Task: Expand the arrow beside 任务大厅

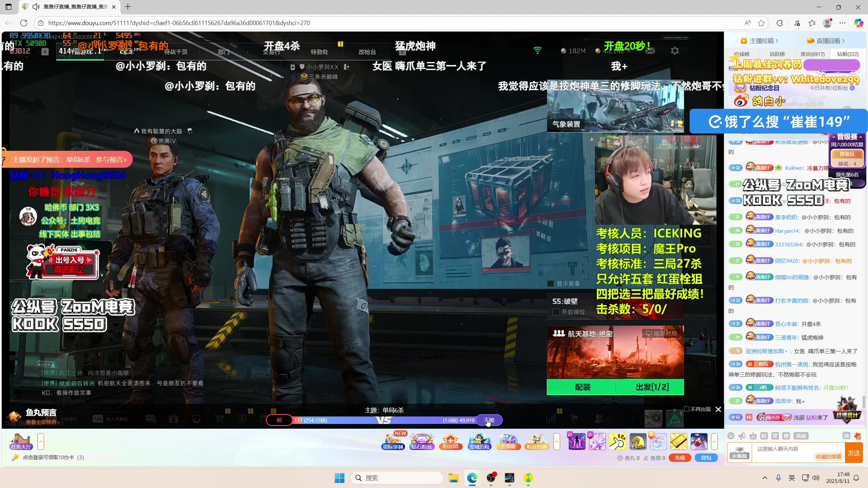Action: [40, 442]
